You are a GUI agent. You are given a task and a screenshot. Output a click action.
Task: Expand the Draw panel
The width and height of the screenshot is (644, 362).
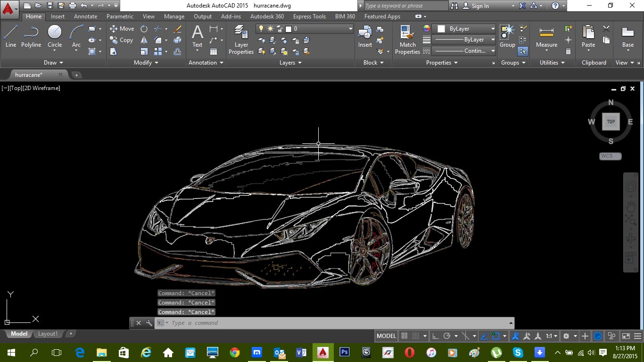point(53,63)
